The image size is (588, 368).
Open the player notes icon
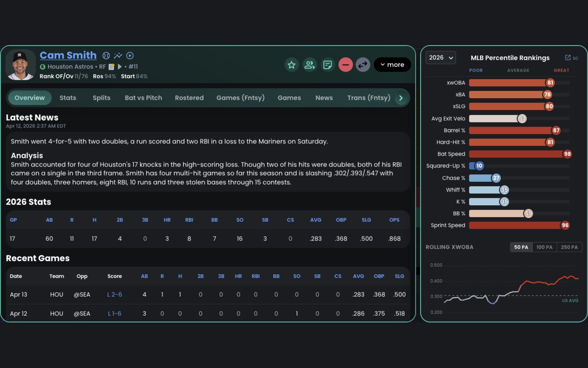point(328,65)
